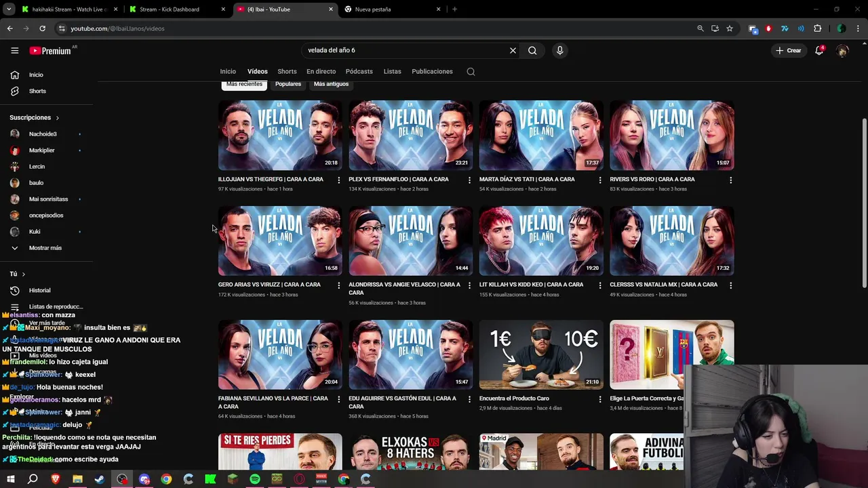Open the YouTube hamburger guide menu

[14, 50]
